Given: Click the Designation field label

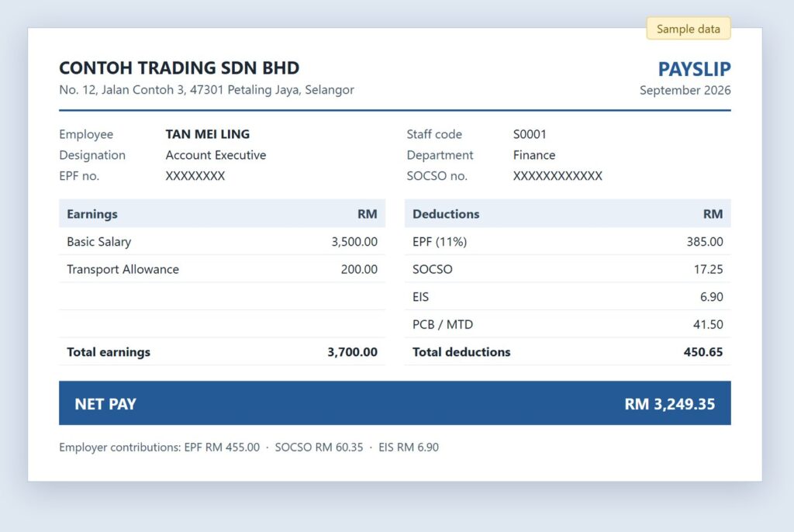Looking at the screenshot, I should [92, 155].
